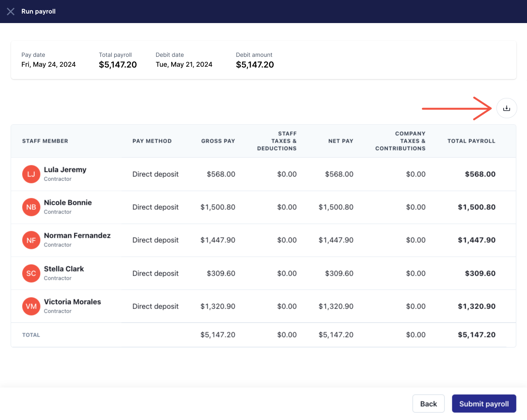The image size is (527, 420).
Task: Click Stella Clark's SC avatar
Action: pyautogui.click(x=31, y=273)
